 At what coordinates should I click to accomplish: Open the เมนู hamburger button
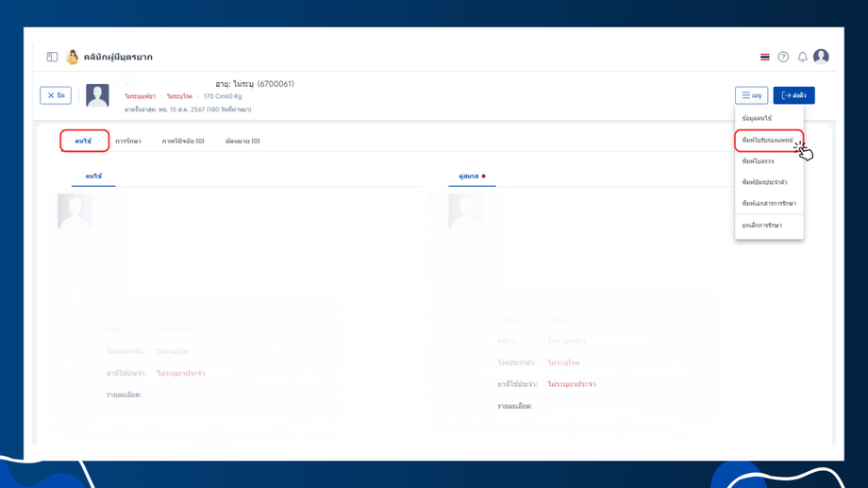751,95
